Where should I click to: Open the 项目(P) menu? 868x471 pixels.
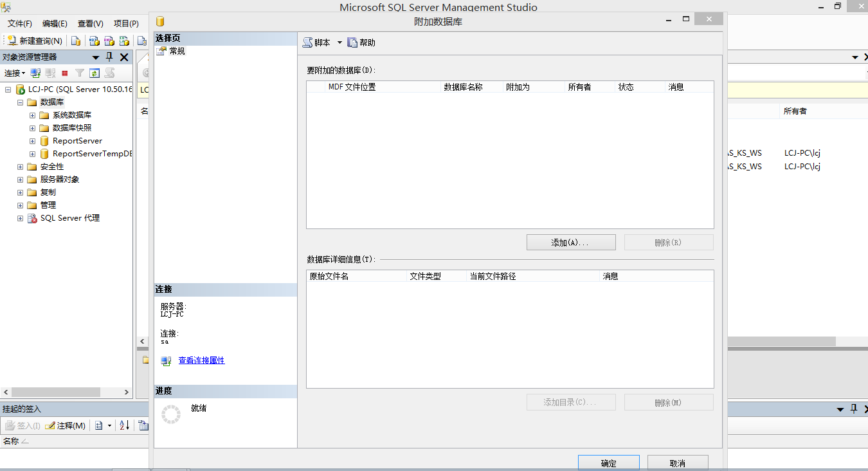click(126, 23)
